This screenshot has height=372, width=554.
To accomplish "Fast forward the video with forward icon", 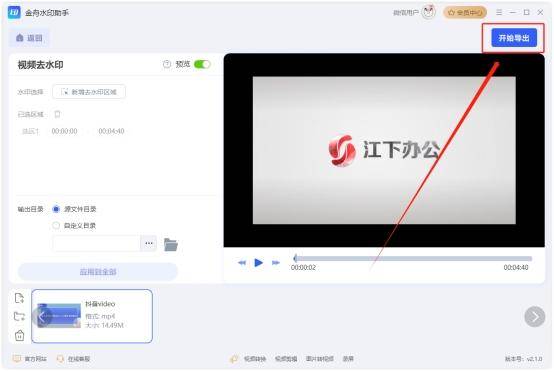I will [x=276, y=262].
